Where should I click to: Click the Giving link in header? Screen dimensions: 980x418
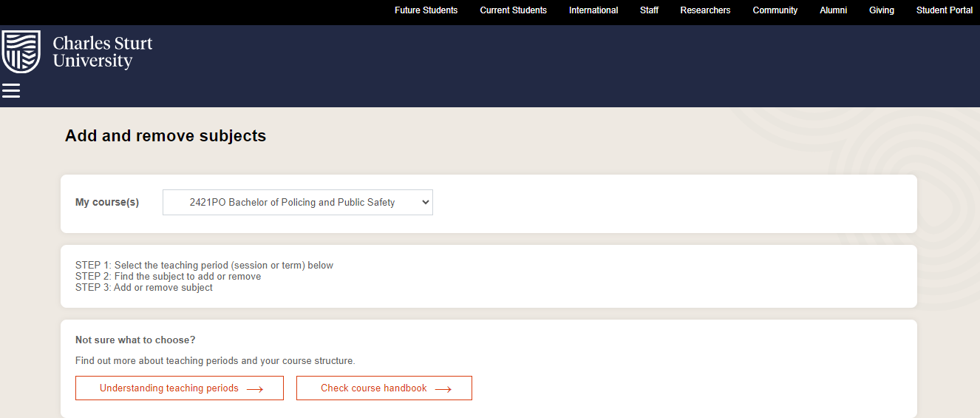point(881,10)
